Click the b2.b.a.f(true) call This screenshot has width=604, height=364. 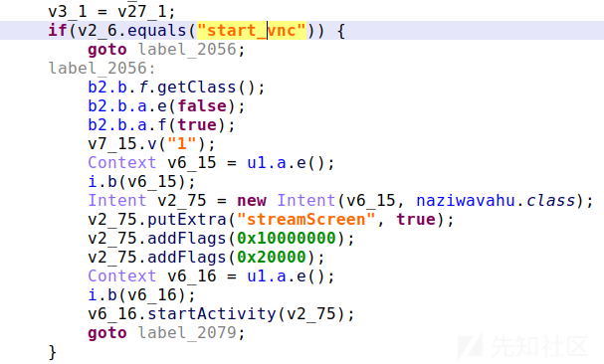pyautogui.click(x=161, y=124)
